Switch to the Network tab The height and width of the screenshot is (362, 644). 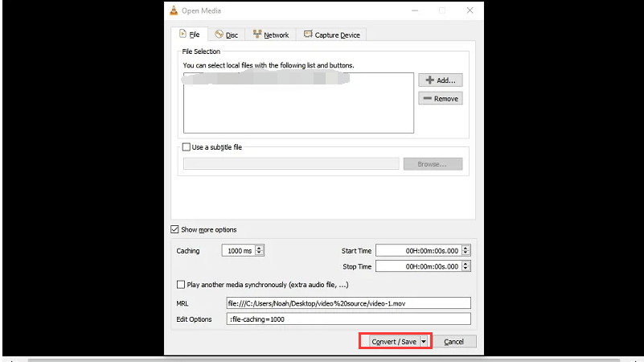(270, 35)
